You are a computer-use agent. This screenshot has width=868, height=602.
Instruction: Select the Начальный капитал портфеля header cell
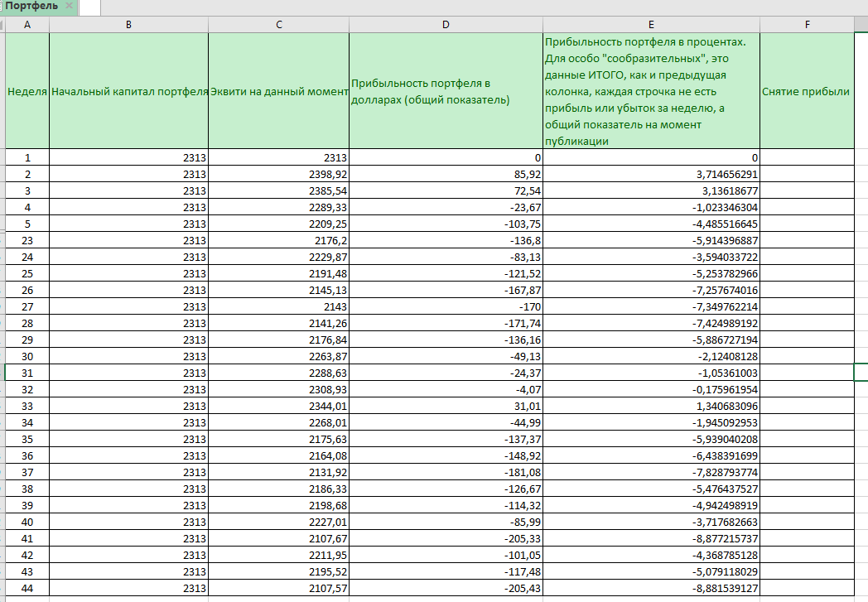point(128,91)
